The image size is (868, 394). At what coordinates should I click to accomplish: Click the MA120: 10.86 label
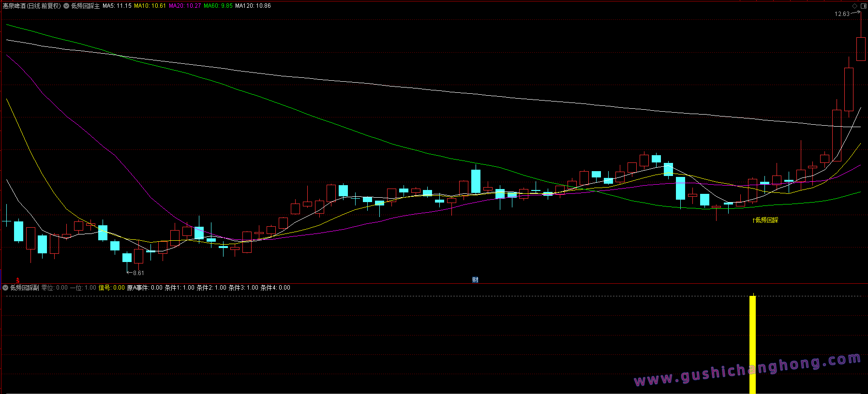(x=253, y=6)
